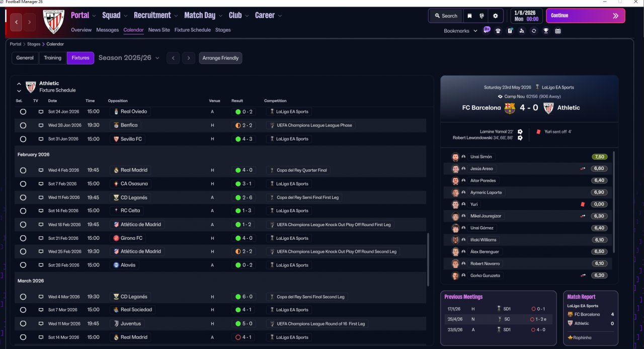The width and height of the screenshot is (644, 349).
Task: Click the up chevron beside Athletic Fixture Schedule
Action: (19, 84)
